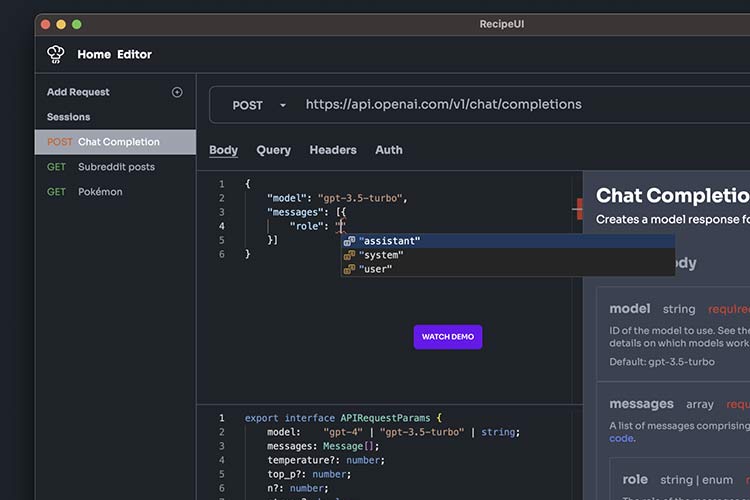Open the Chat Completion session
Image resolution: width=750 pixels, height=500 pixels.
click(118, 142)
